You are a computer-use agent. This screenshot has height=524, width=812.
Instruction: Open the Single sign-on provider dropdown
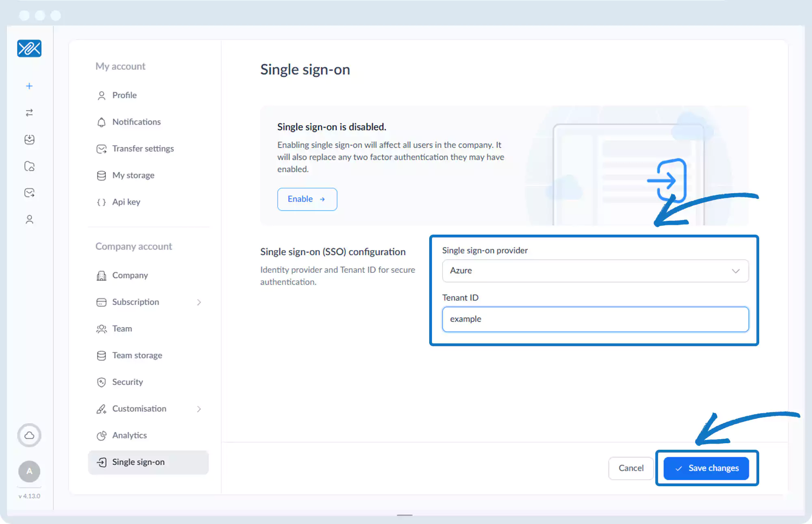(595, 271)
